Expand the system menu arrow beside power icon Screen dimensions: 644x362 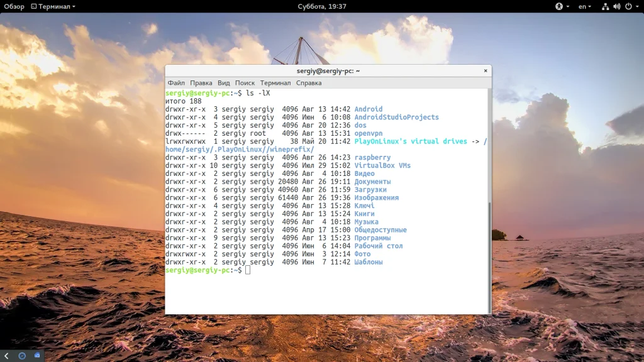coord(636,6)
